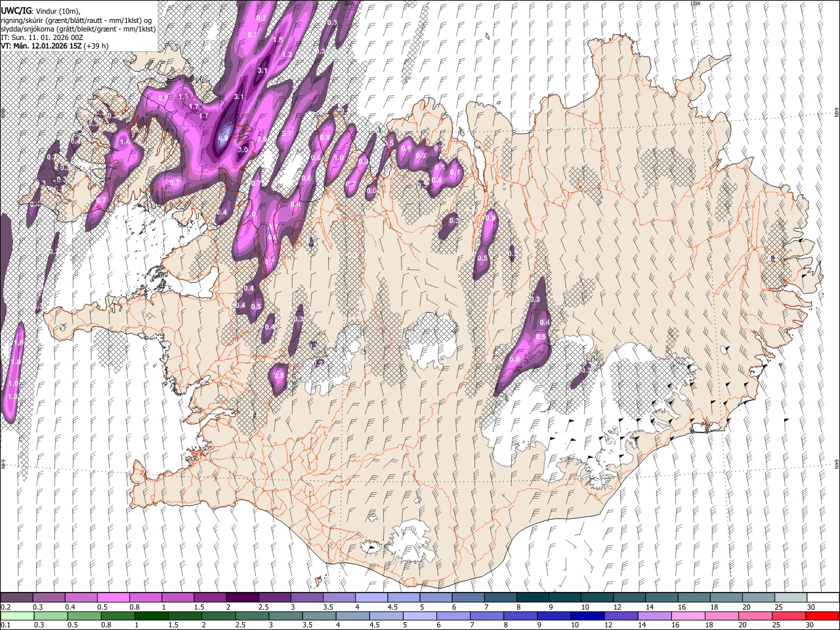The image size is (840, 630).
Task: Click the 'rigning/skúrir' legend description line
Action: tap(75, 20)
